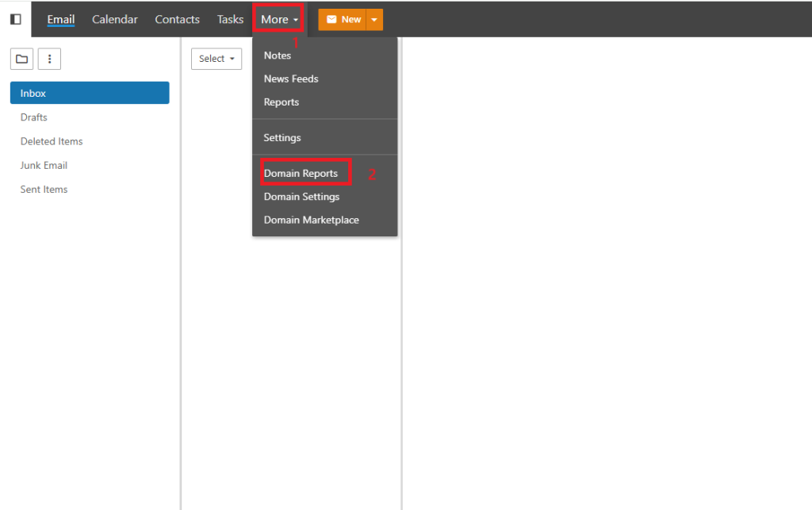Open the Tasks section
The width and height of the screenshot is (812, 510).
pos(230,20)
